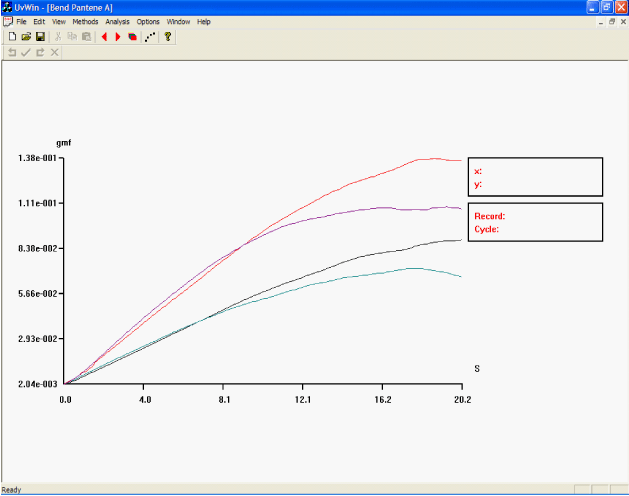Open the Window menu
Viewport: 629px width, 496px height.
[179, 21]
